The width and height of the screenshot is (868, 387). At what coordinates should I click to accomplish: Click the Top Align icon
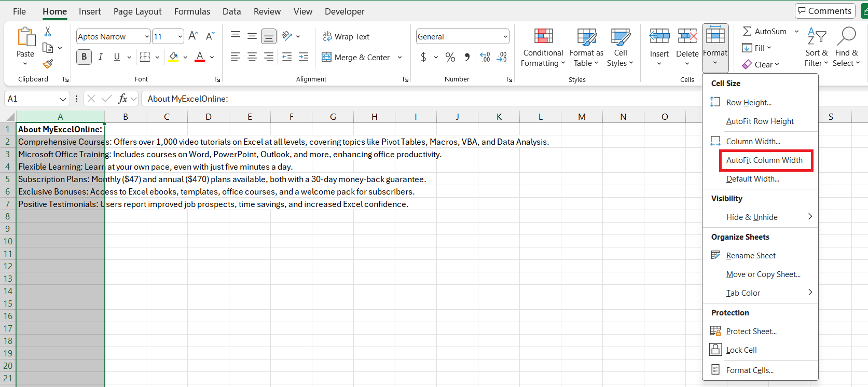point(236,36)
